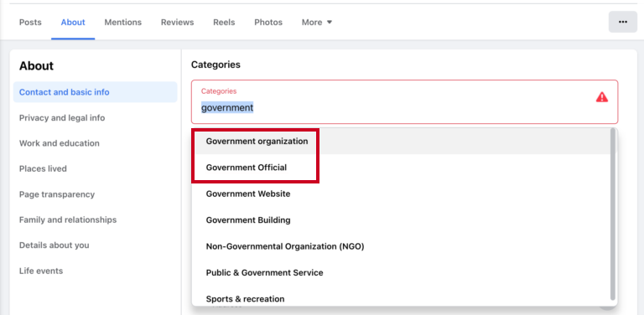View the Photos tab
Image resolution: width=644 pixels, height=315 pixels.
click(x=268, y=22)
